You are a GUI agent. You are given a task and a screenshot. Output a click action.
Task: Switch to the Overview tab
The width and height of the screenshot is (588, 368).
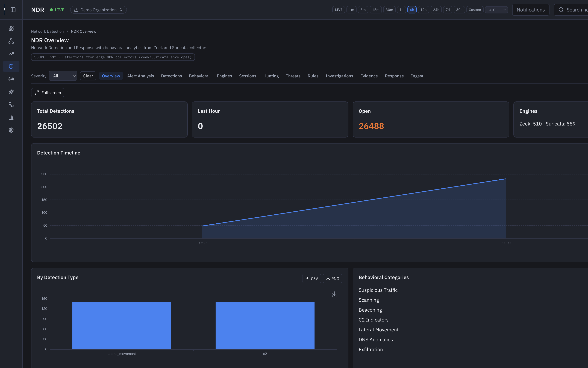tap(111, 76)
